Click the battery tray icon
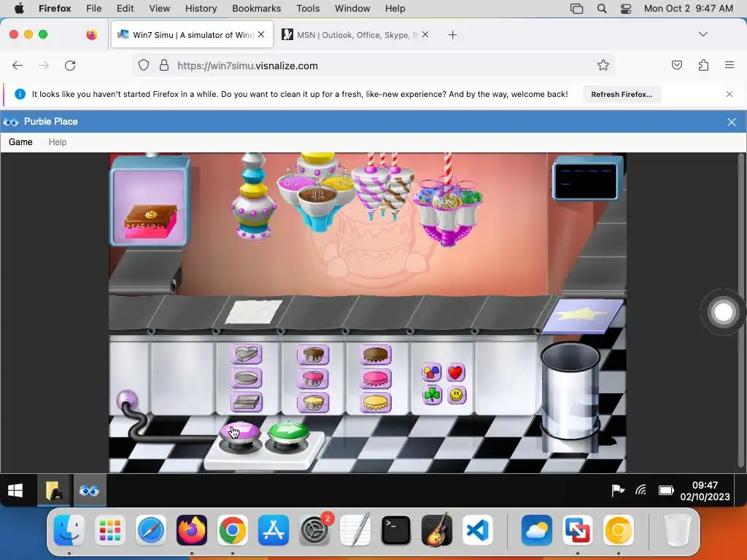The image size is (747, 560). pyautogui.click(x=666, y=490)
